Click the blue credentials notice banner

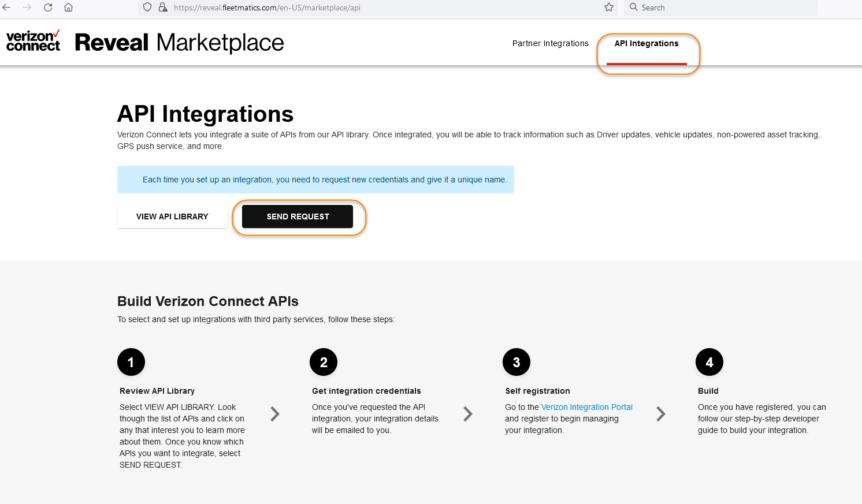click(315, 180)
